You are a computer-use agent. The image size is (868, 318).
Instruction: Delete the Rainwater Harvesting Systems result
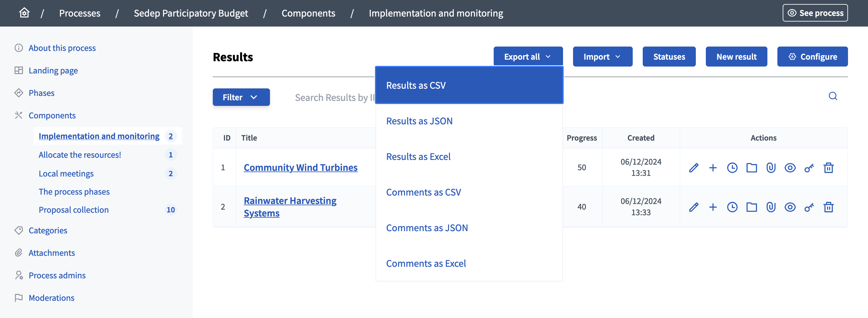click(x=829, y=207)
